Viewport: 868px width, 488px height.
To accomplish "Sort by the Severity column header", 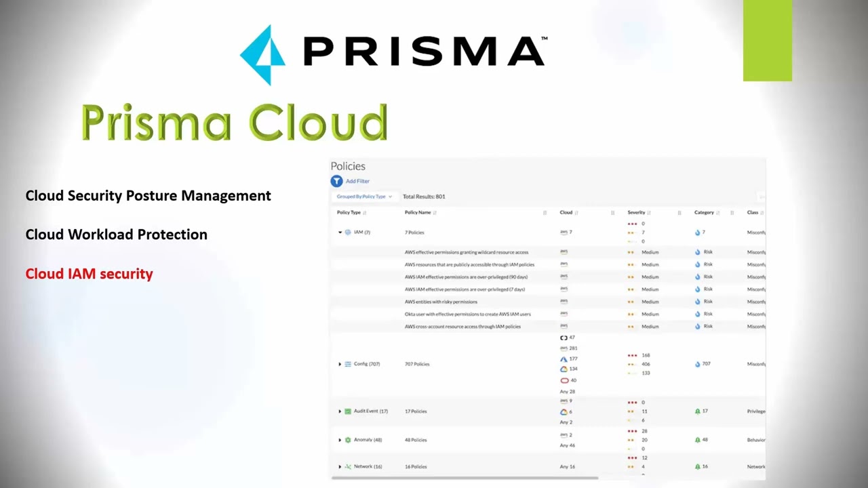I will pos(636,213).
